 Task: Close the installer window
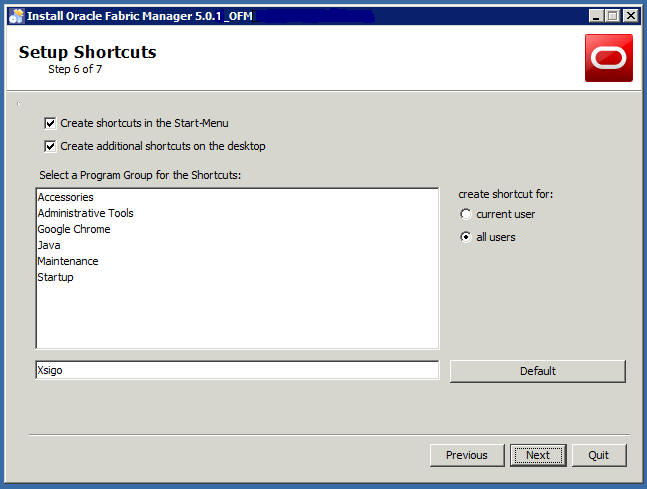(630, 16)
